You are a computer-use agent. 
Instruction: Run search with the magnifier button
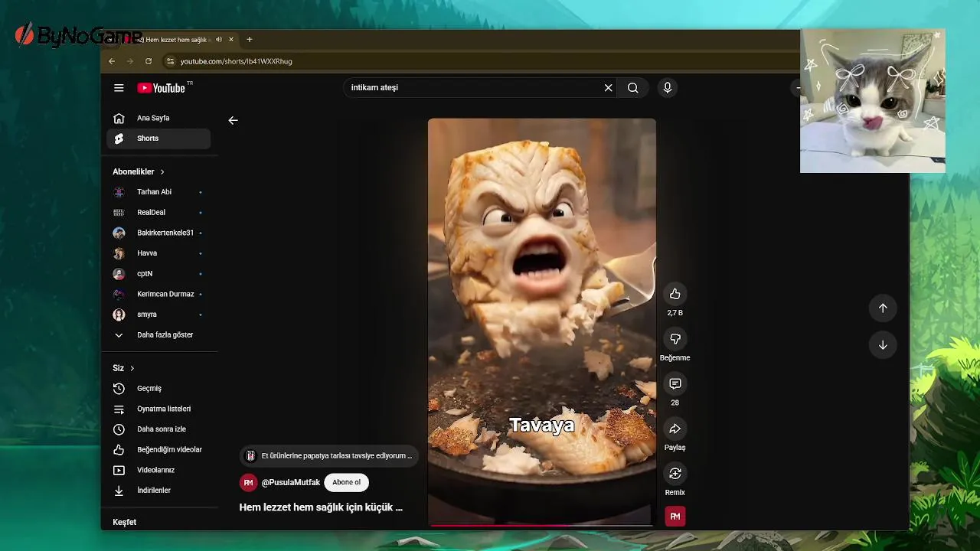click(x=633, y=88)
